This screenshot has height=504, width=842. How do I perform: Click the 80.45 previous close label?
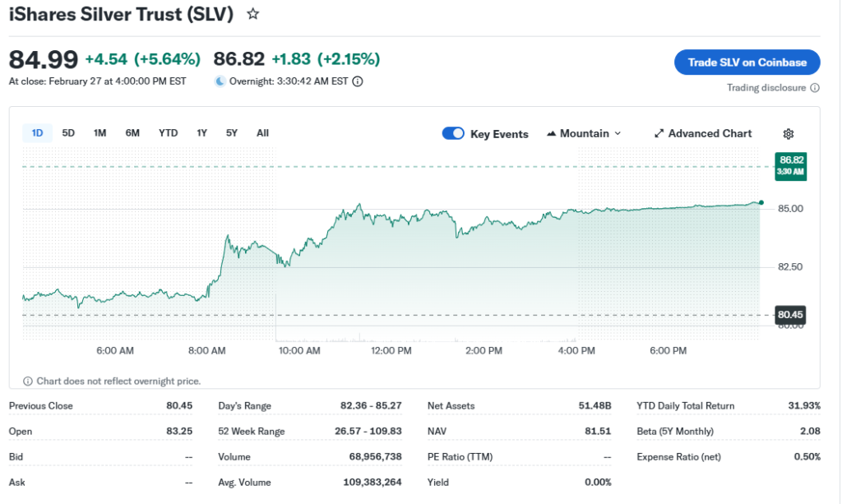pyautogui.click(x=789, y=314)
